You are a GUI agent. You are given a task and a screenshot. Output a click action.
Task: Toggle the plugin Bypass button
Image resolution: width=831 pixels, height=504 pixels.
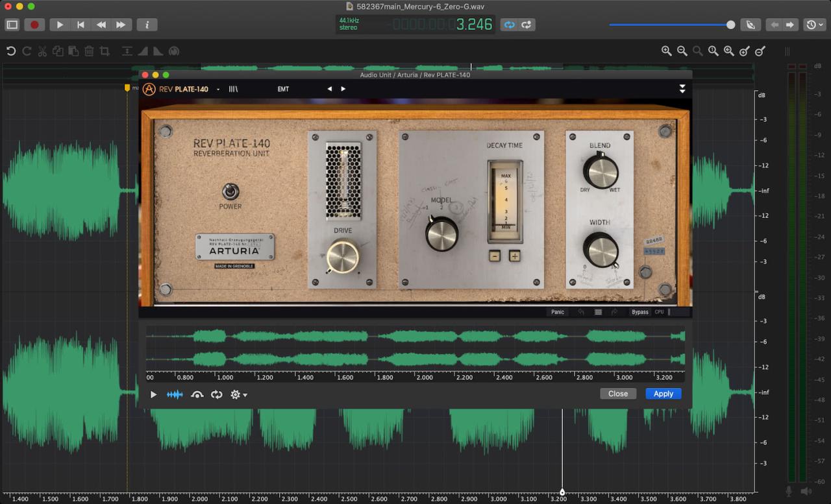(x=640, y=312)
